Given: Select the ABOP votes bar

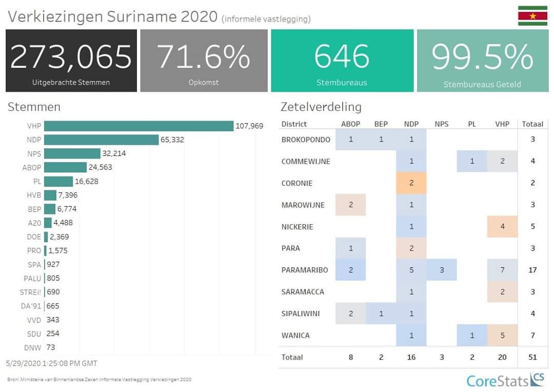Looking at the screenshot, I should coord(65,167).
